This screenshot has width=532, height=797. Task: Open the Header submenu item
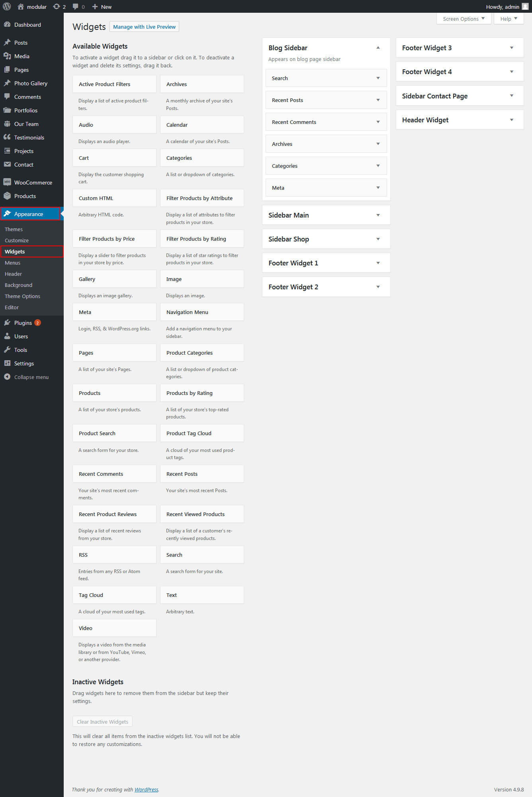[x=13, y=274]
